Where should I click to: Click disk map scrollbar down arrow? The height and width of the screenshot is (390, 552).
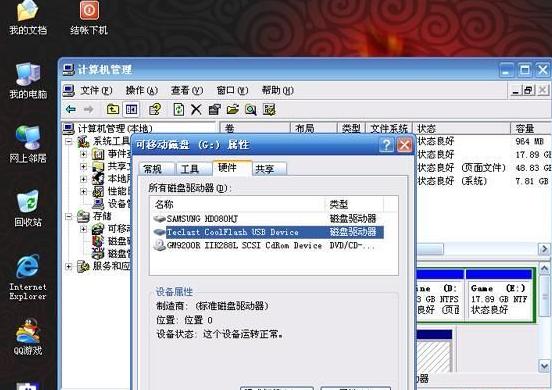pos(544,365)
